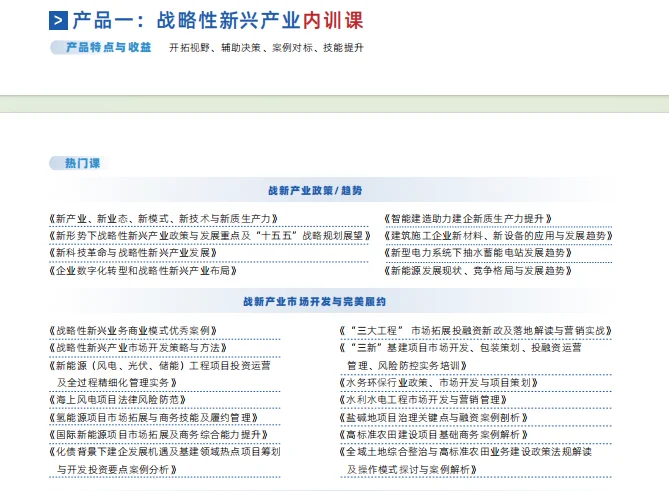Select course 《国际新能源项目市场拓展及商务综合能力提升》
The width and height of the screenshot is (669, 491).
tap(159, 435)
